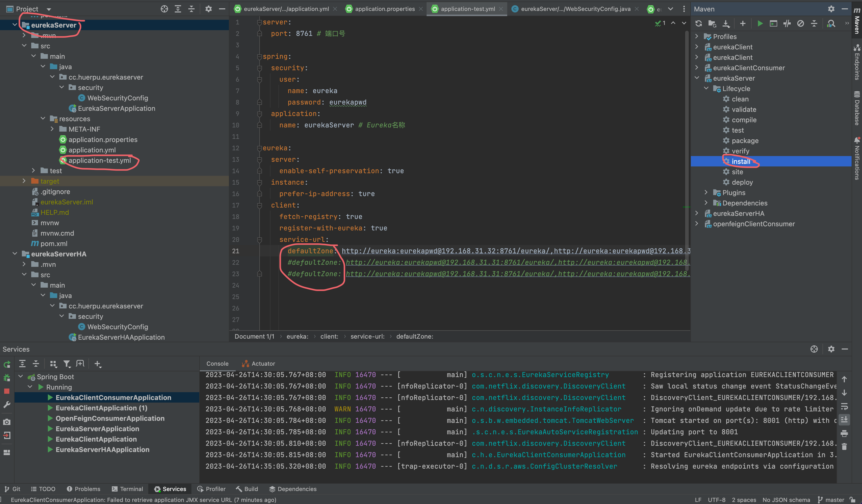Image resolution: width=862 pixels, height=504 pixels.
Task: Click master git branch widget
Action: (831, 500)
